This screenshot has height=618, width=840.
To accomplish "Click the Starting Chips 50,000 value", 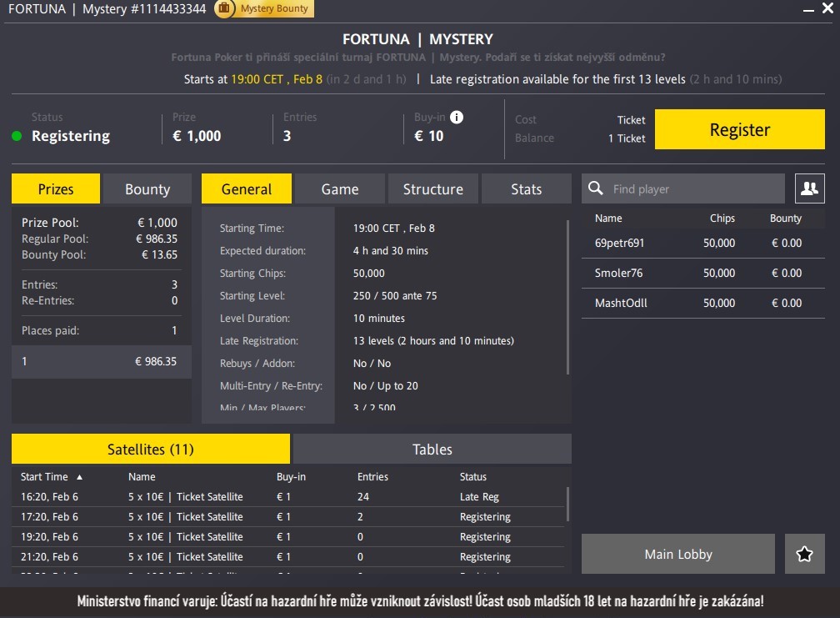I will click(x=368, y=273).
